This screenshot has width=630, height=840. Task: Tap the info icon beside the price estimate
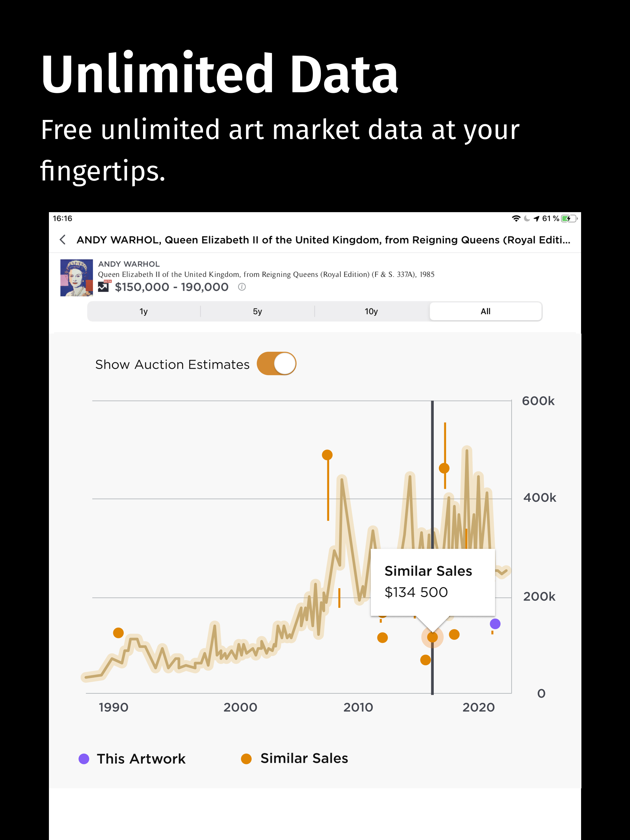(x=242, y=287)
